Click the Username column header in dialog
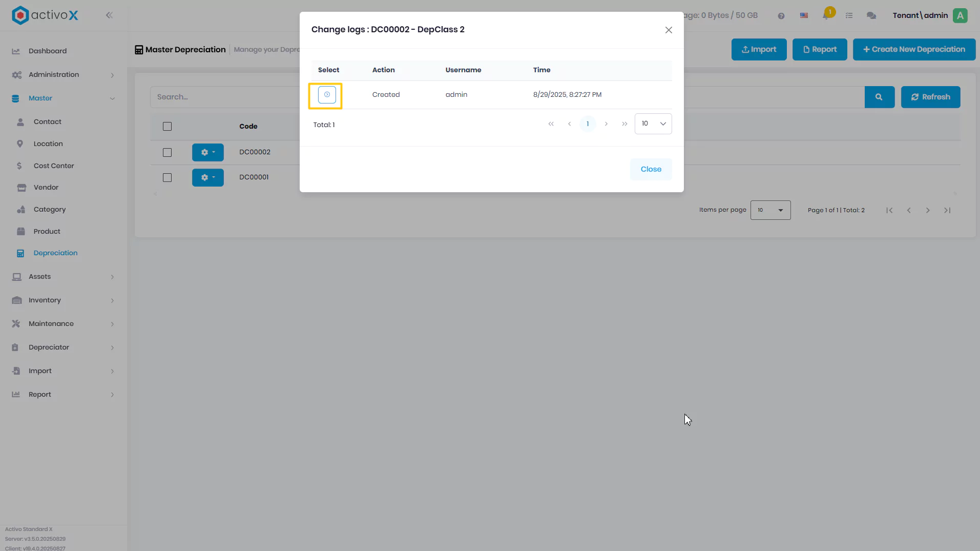Screen dimensions: 980x551 463,70
